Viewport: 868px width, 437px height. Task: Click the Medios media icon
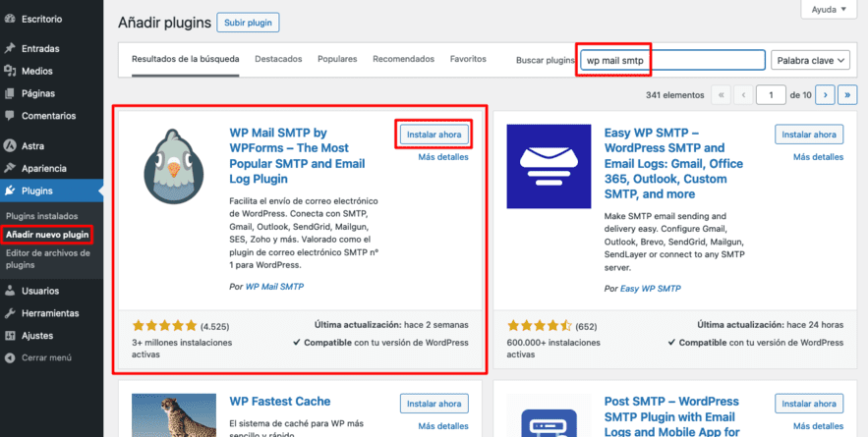pyautogui.click(x=10, y=71)
